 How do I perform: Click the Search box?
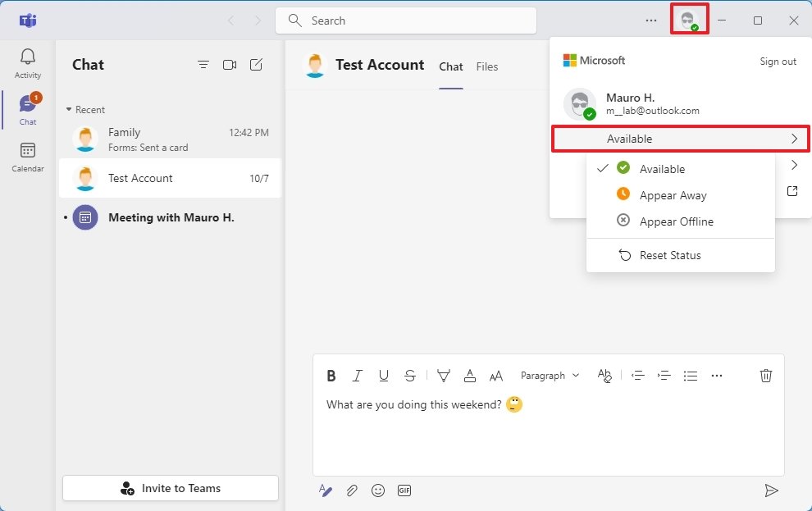406,21
